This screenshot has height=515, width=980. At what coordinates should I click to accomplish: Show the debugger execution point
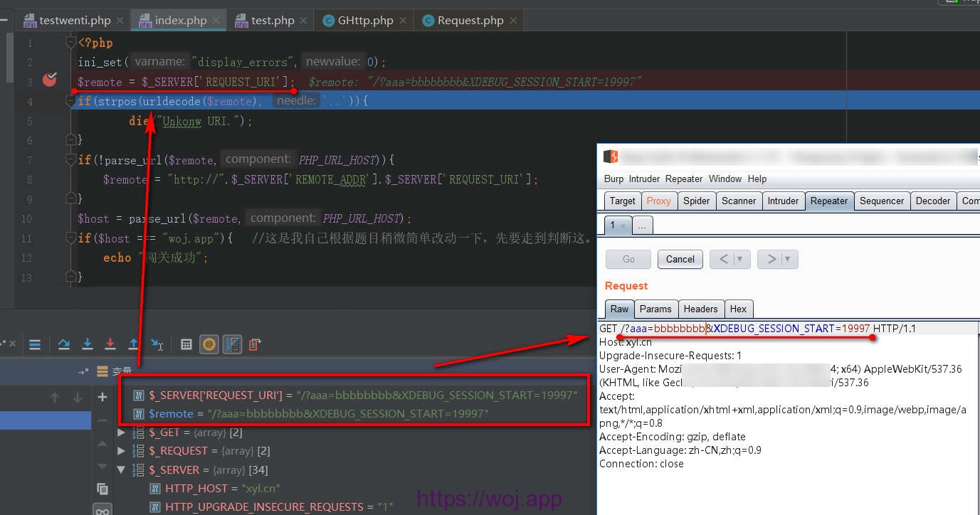pos(35,345)
